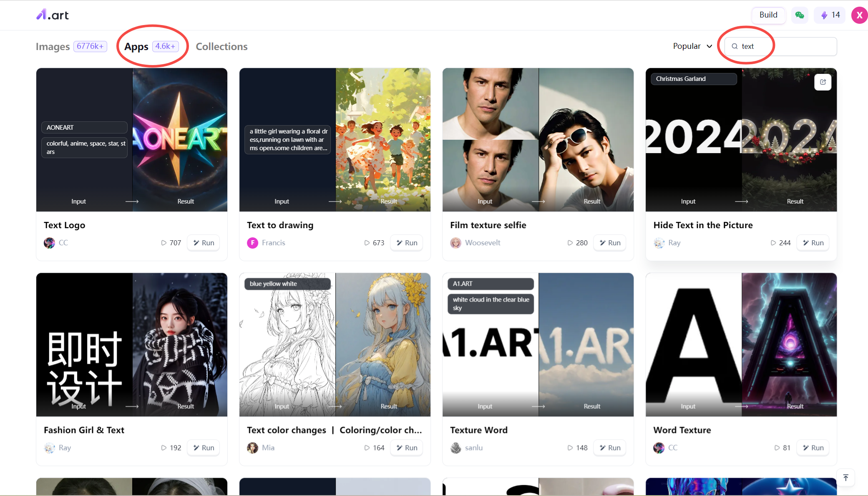
Task: Click Collections tab to expand it
Action: [222, 46]
